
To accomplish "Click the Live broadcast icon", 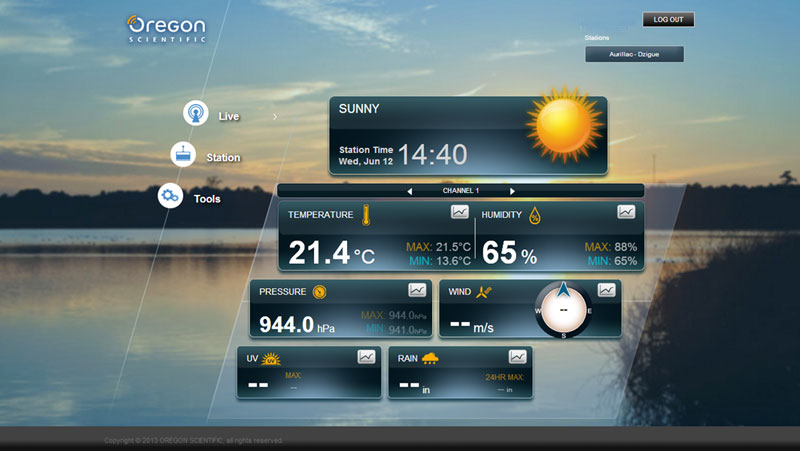I will (x=196, y=114).
